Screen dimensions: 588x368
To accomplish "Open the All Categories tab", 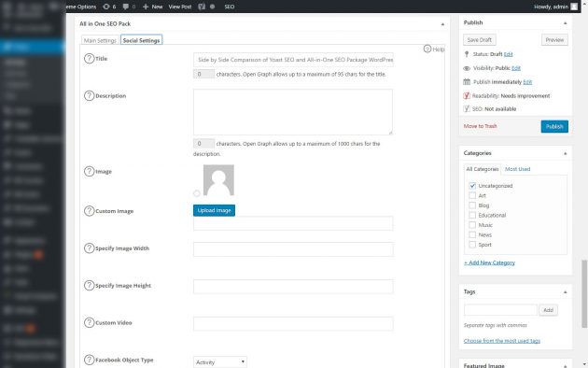I will pos(483,169).
